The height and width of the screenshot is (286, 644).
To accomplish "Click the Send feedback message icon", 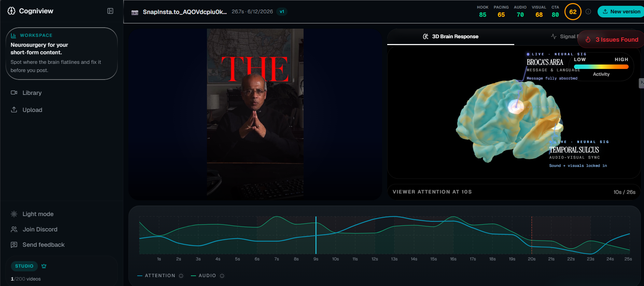I will (14, 245).
